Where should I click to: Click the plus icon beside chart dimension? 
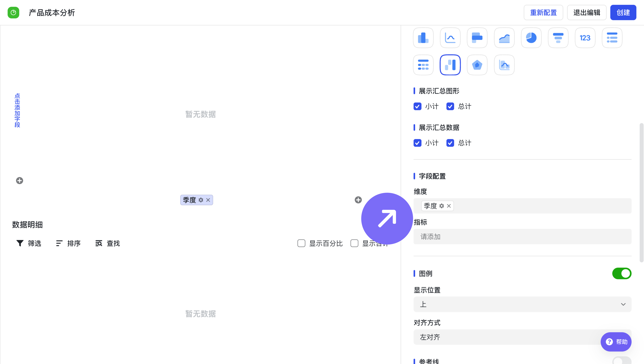click(x=358, y=200)
